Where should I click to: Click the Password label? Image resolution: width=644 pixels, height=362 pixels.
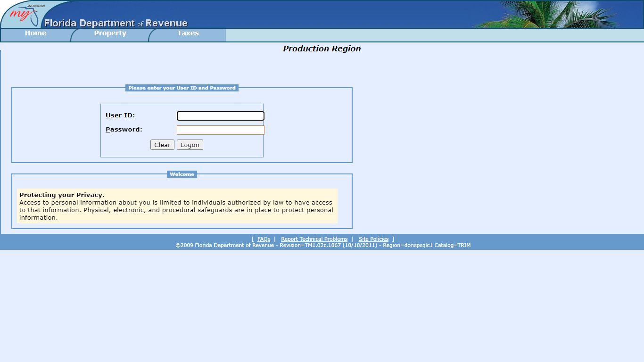[124, 129]
